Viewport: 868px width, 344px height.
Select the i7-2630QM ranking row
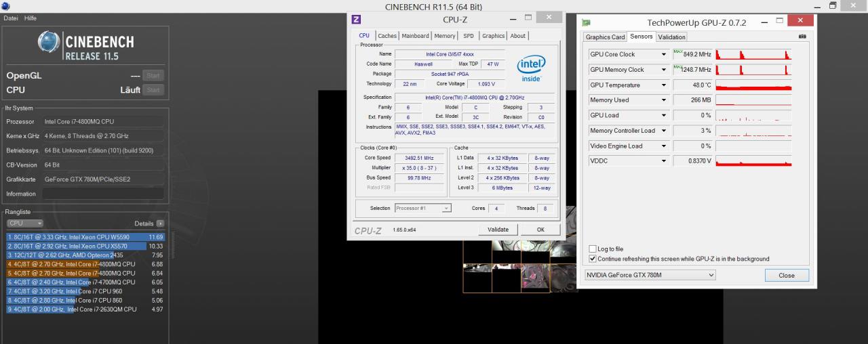(x=85, y=309)
